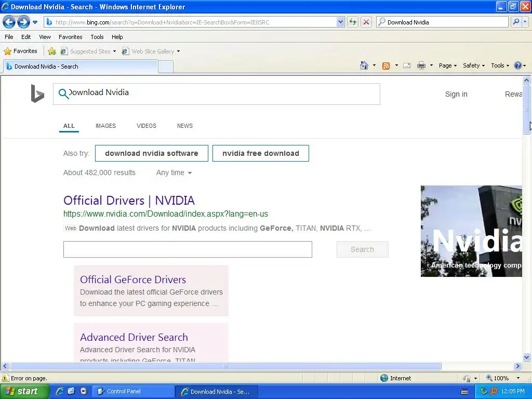Click the Bing logo
The width and height of the screenshot is (532, 399).
point(37,94)
